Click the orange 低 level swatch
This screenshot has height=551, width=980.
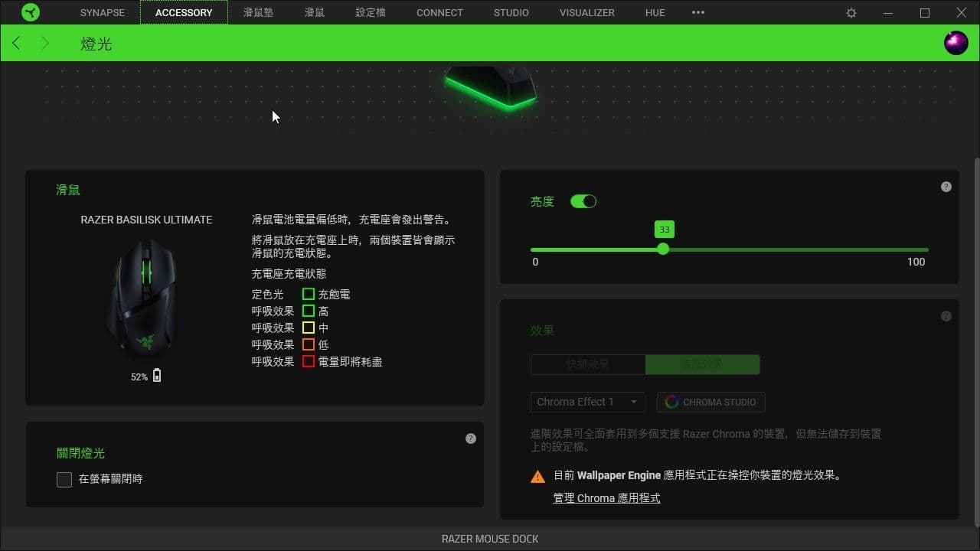pos(309,344)
